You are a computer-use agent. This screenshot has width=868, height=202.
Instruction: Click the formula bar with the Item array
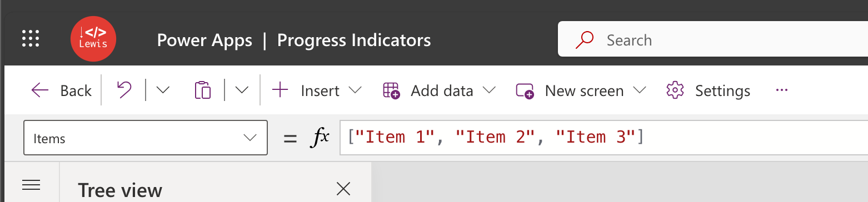(x=603, y=138)
